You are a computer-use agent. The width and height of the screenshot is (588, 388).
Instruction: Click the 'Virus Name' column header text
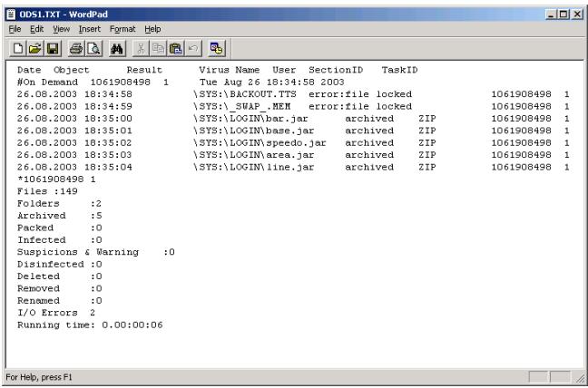tap(230, 70)
